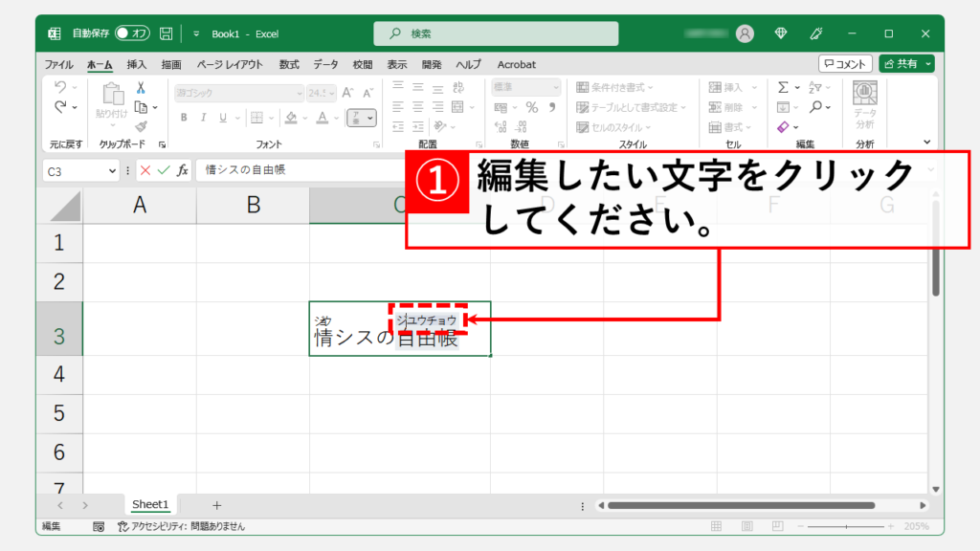
Task: Confirm the entry with the green checkmark
Action: pyautogui.click(x=163, y=170)
